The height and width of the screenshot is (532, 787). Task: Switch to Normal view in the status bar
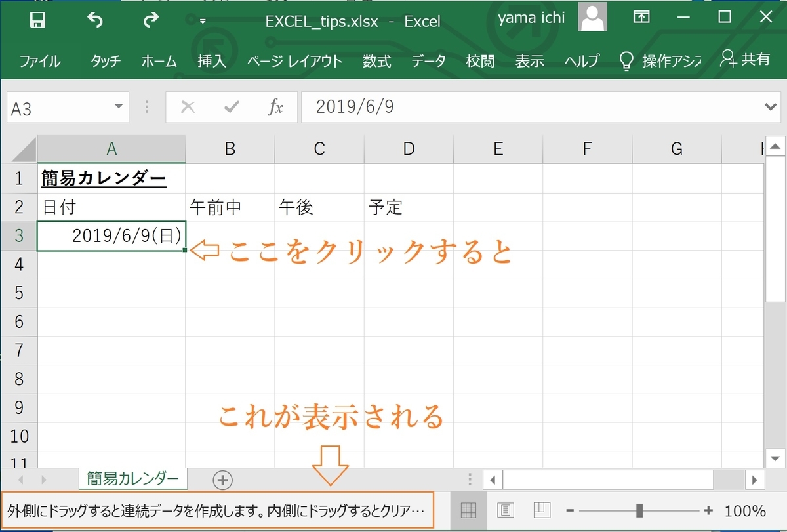pyautogui.click(x=470, y=510)
